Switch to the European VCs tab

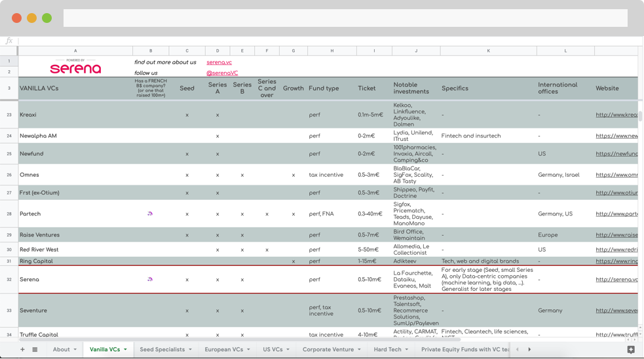[223, 350]
